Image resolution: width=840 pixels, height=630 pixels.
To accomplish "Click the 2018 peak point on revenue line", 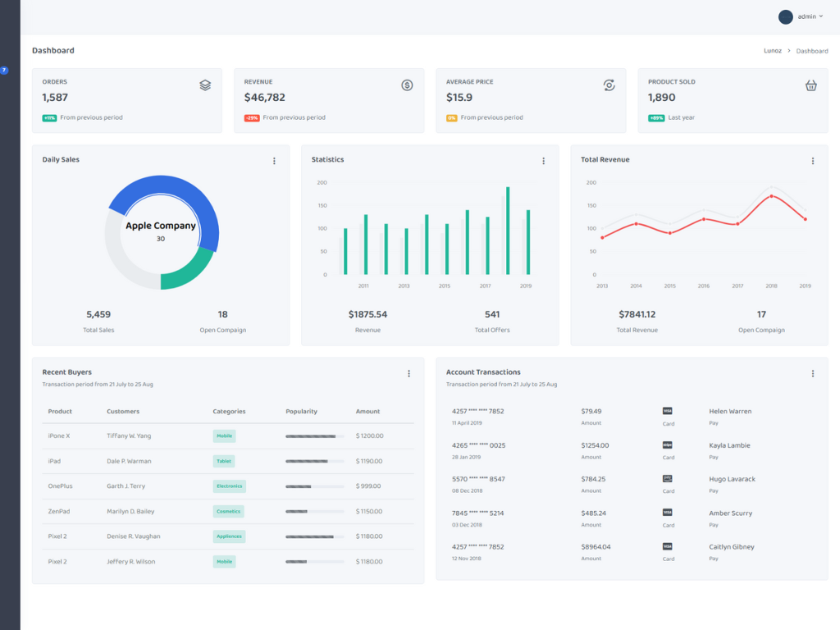I will coord(771,196).
